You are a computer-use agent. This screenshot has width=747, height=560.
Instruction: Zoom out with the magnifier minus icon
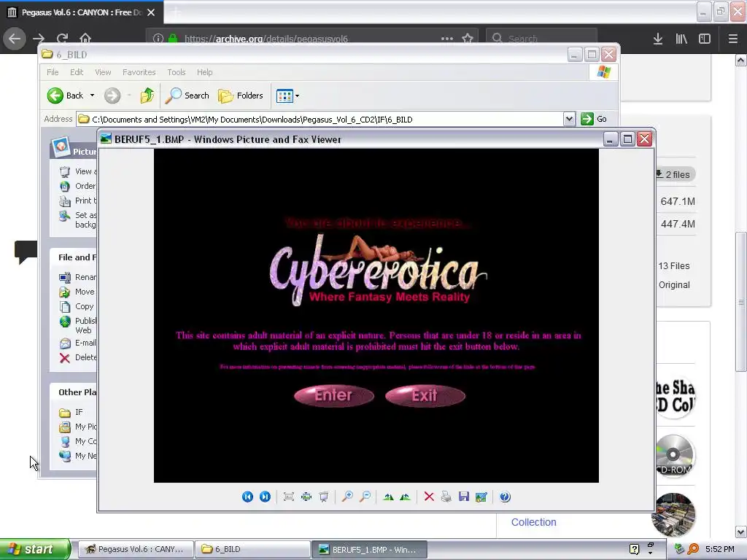coord(365,497)
